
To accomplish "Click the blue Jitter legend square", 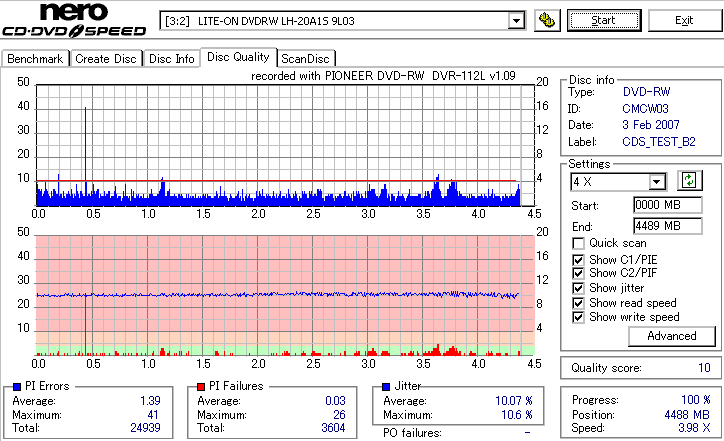I will coord(386,387).
